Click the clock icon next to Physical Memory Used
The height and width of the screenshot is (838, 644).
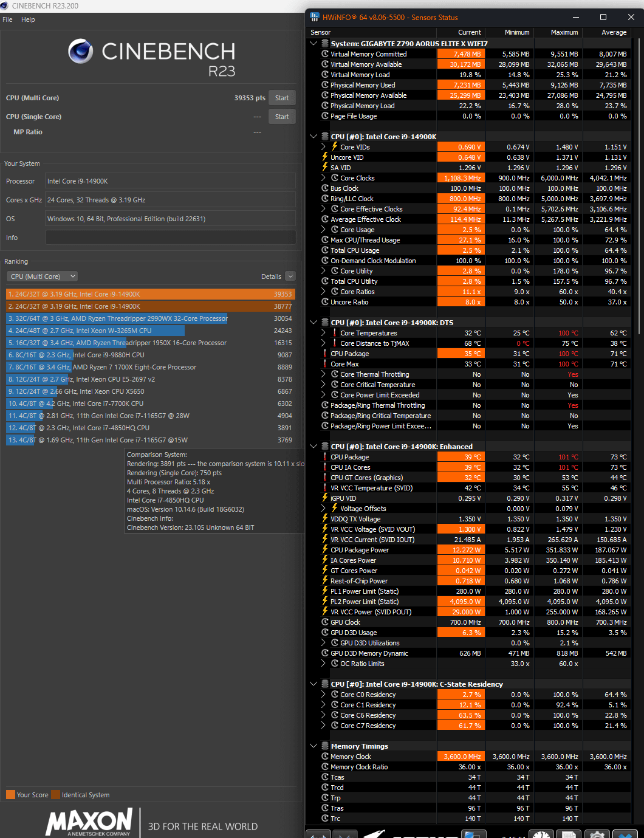(325, 85)
